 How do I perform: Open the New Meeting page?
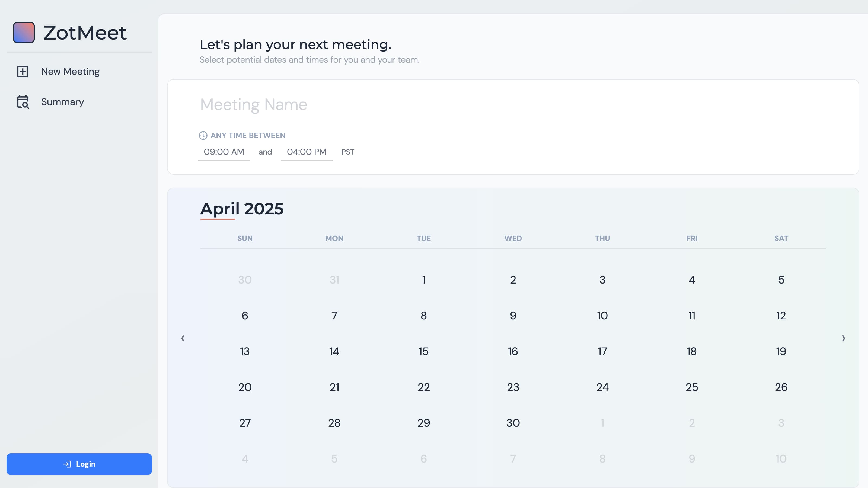70,71
